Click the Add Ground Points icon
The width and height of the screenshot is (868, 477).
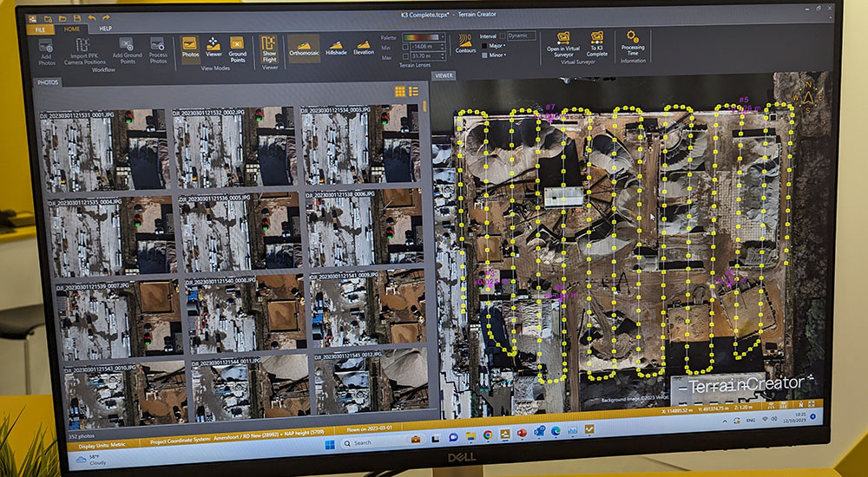click(x=126, y=44)
